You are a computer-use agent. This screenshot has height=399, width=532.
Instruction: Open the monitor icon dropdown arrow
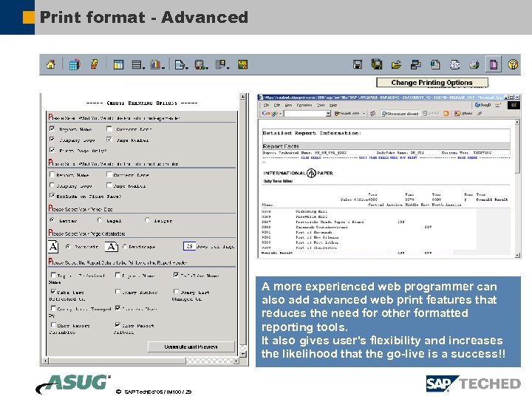(x=207, y=68)
